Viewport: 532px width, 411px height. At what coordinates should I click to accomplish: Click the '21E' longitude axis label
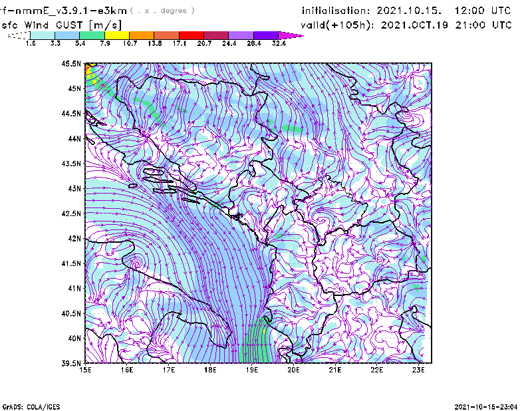pyautogui.click(x=335, y=370)
